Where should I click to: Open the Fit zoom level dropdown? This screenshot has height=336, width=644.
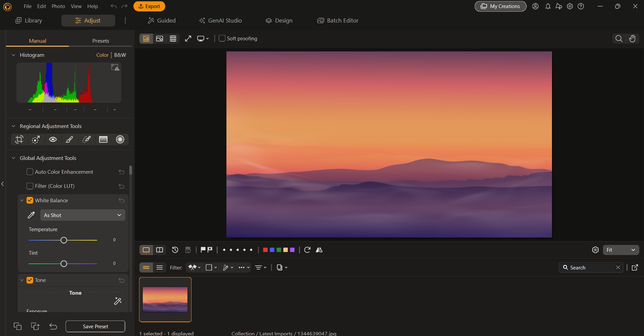point(621,250)
